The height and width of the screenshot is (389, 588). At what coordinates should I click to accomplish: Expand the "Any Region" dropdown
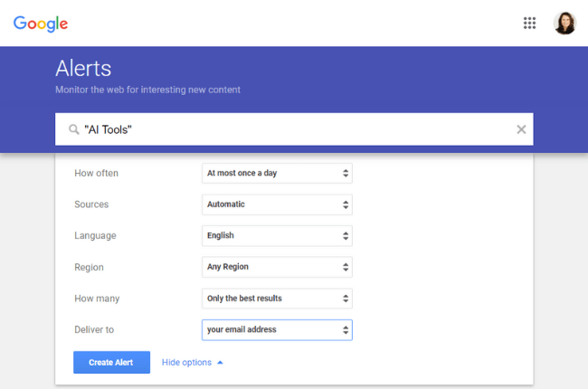coord(277,267)
